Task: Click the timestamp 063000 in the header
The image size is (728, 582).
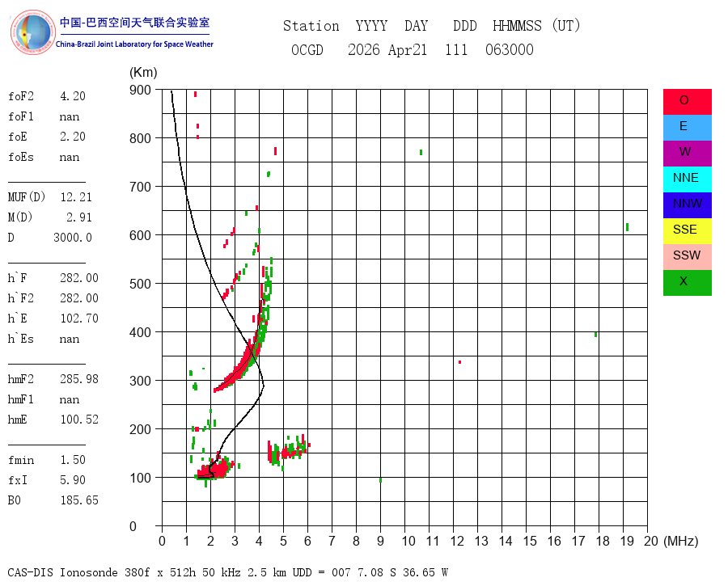Action: click(510, 49)
